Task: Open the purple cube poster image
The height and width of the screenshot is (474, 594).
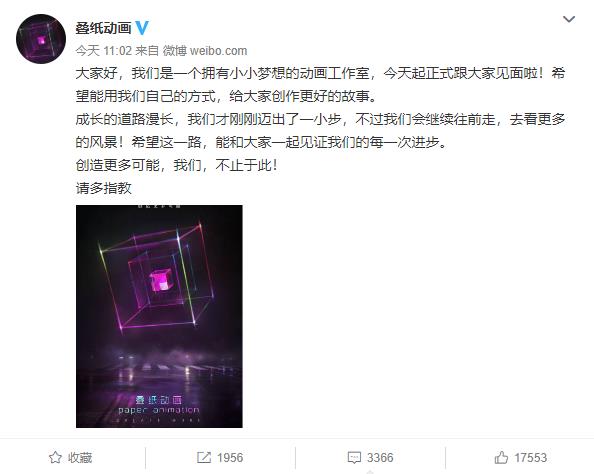Action: click(x=159, y=316)
